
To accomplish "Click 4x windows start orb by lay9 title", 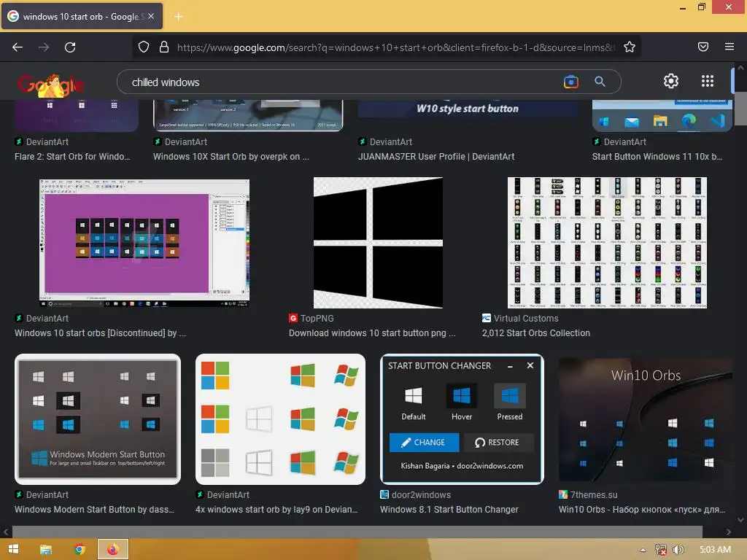I will (276, 510).
